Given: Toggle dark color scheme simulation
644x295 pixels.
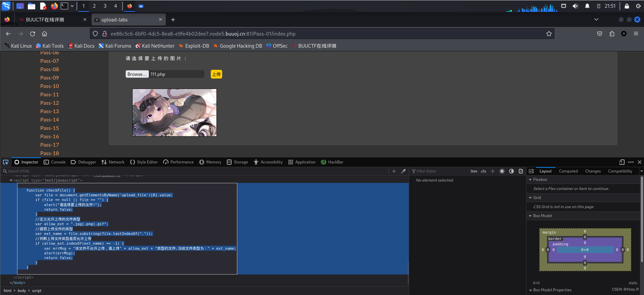Looking at the screenshot, I should pos(511,171).
